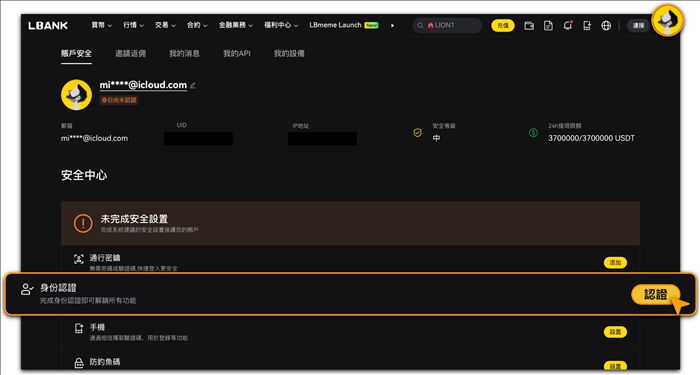Click the magnifier search icon
The width and height of the screenshot is (700, 375).
pyautogui.click(x=420, y=25)
